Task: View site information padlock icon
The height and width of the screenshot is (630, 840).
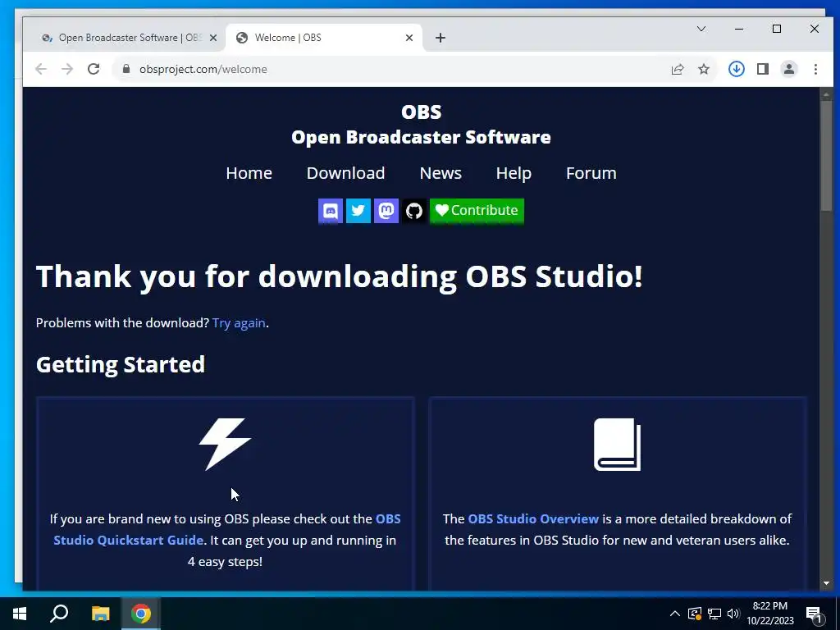Action: tap(126, 69)
